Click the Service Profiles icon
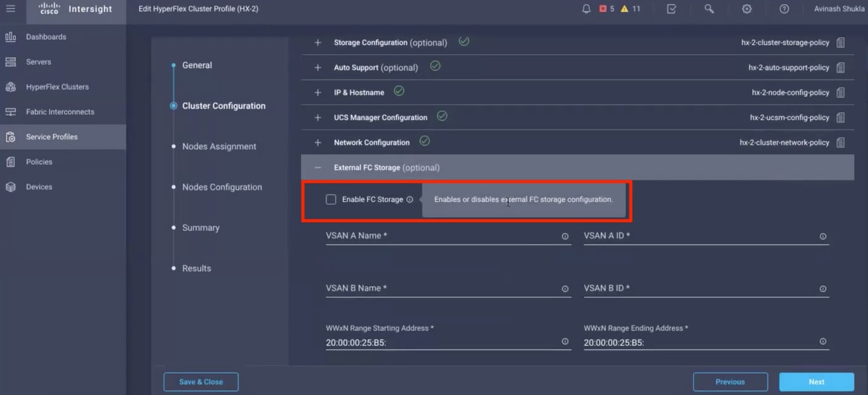 click(10, 137)
